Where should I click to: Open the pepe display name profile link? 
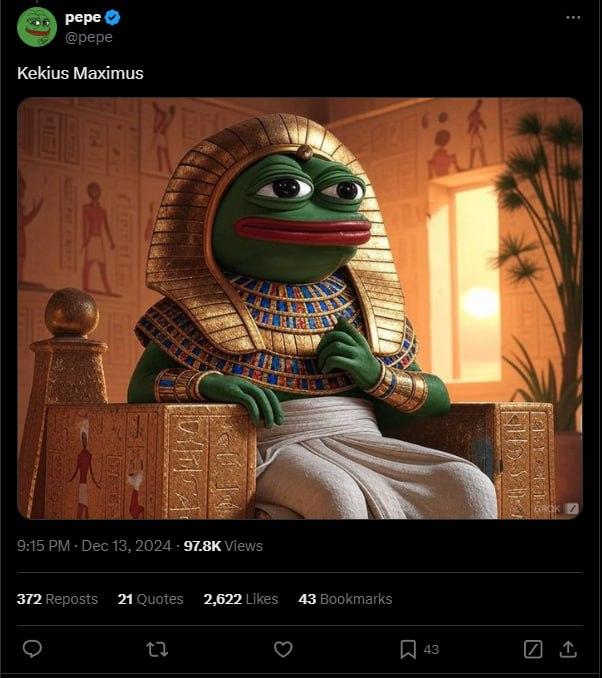83,18
